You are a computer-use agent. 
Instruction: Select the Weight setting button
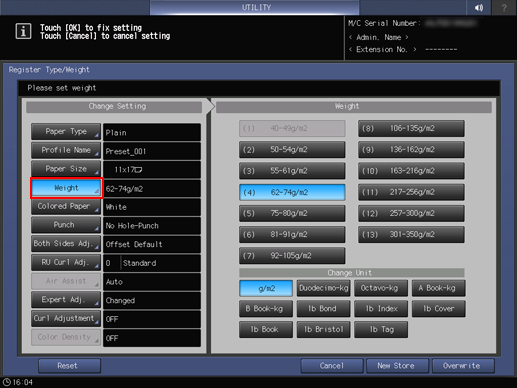(66, 188)
